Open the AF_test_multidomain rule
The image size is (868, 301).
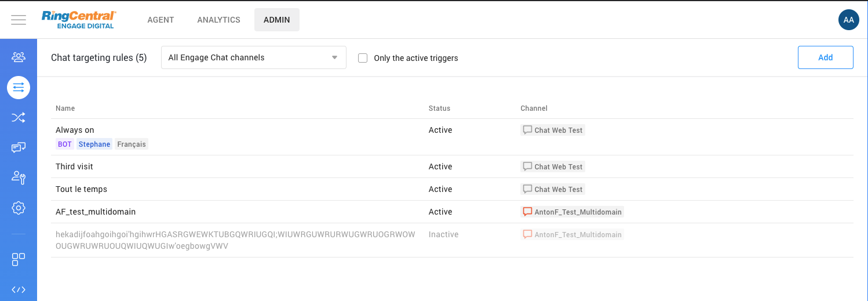tap(96, 212)
